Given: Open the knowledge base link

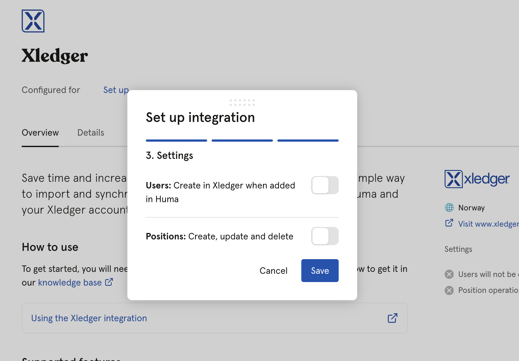Looking at the screenshot, I should (70, 282).
